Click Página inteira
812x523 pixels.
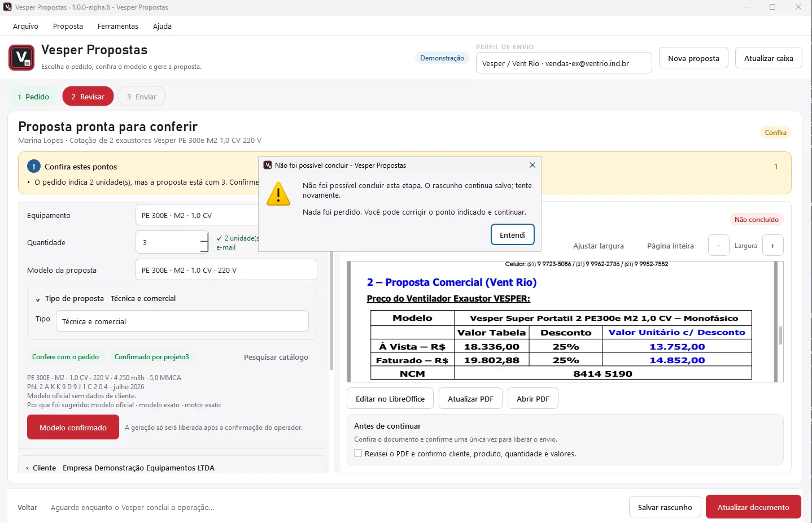tap(670, 246)
